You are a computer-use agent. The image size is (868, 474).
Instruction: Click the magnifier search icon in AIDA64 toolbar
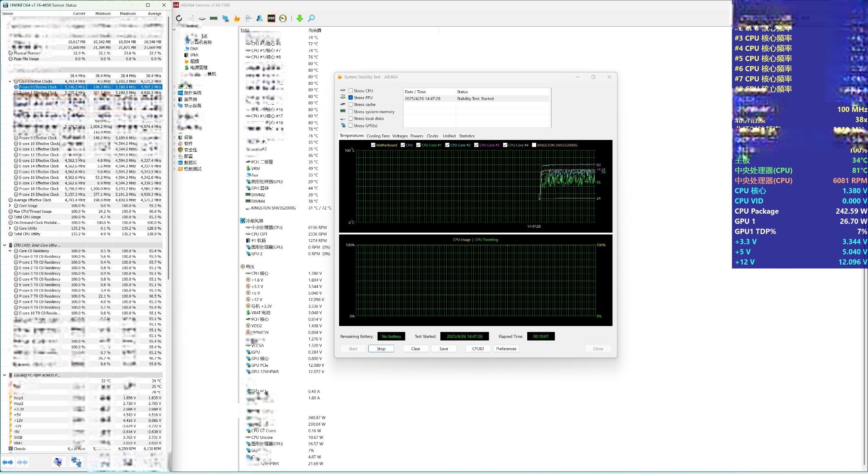[x=311, y=18]
